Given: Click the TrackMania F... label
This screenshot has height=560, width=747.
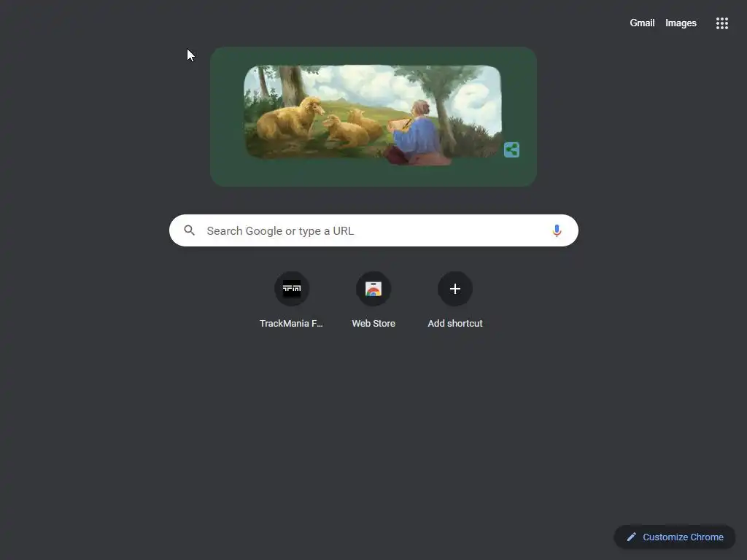Looking at the screenshot, I should 291,323.
